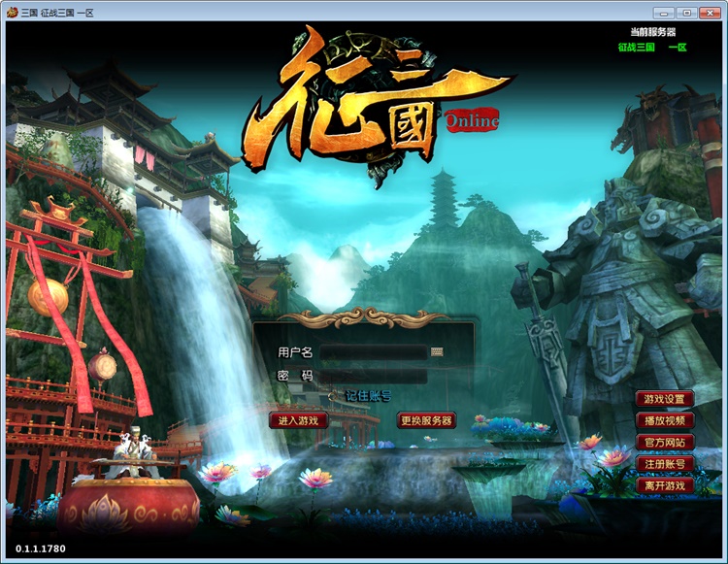The width and height of the screenshot is (728, 564).
Task: Click the 当前服务器 current server label
Action: tap(652, 32)
